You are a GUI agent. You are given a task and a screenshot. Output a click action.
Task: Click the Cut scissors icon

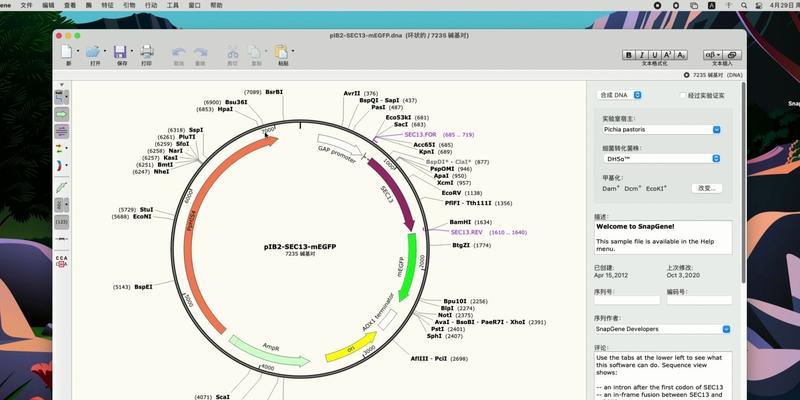[233, 52]
